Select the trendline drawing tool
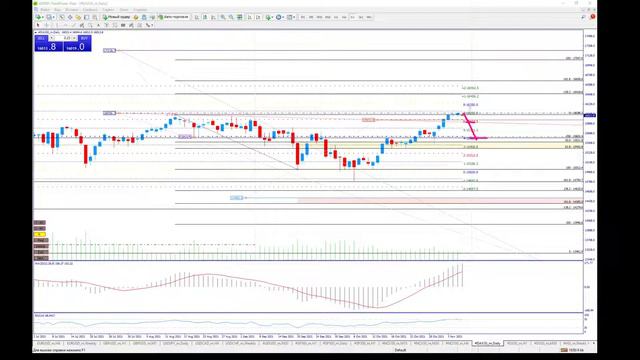 coord(73,25)
